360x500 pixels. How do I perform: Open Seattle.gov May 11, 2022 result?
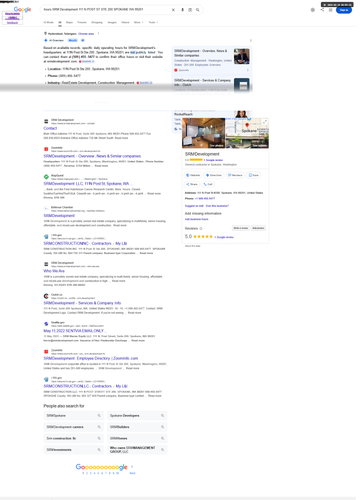[x=74, y=331]
